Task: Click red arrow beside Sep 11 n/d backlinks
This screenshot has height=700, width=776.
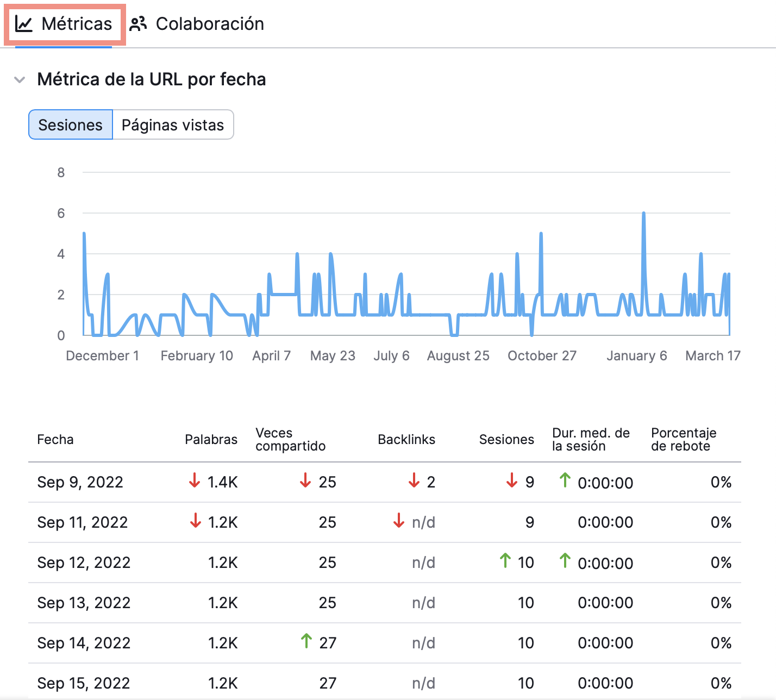Action: [399, 521]
